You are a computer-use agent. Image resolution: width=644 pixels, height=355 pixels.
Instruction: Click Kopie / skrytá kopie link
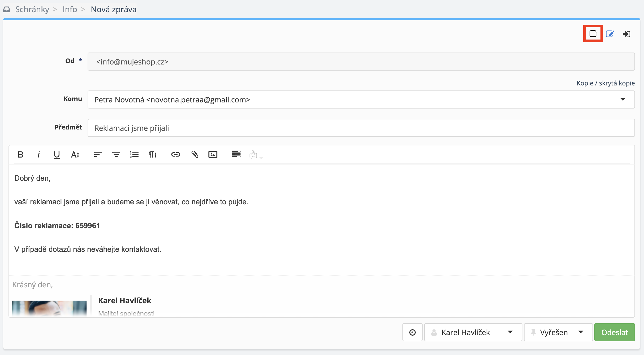click(x=606, y=83)
